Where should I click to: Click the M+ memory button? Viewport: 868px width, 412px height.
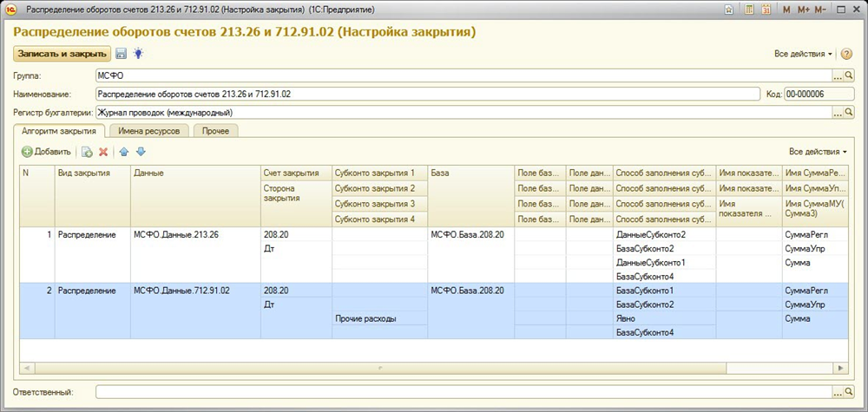coord(802,10)
